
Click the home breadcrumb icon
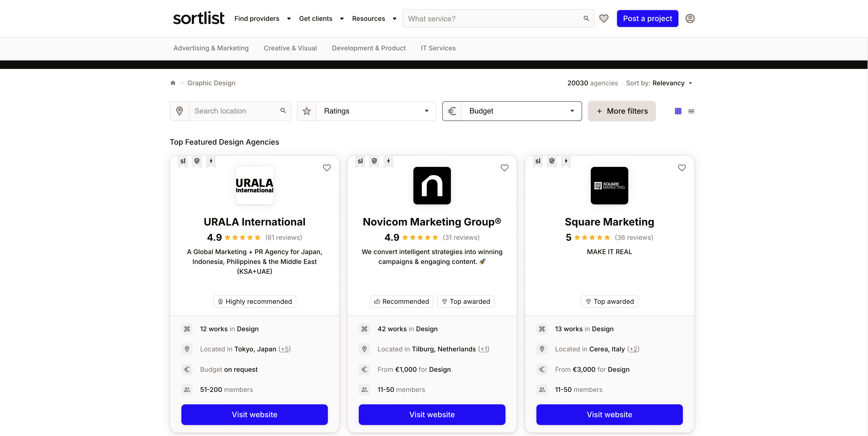173,83
